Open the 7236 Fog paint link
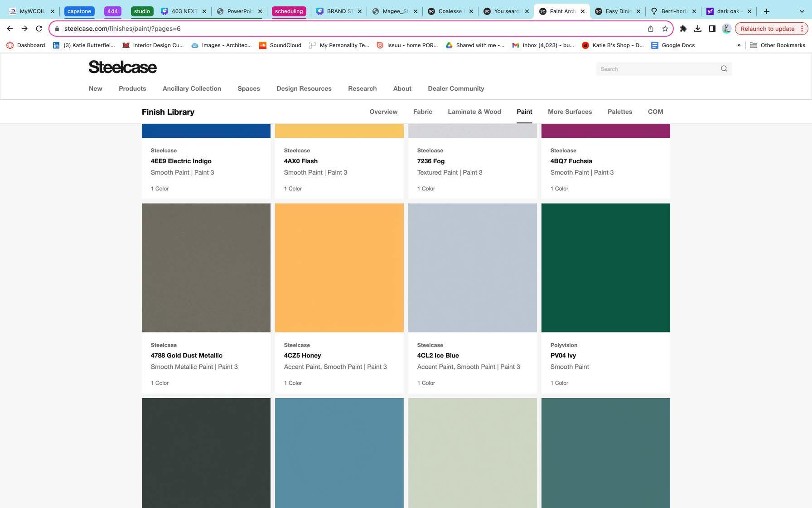Viewport: 812px width, 508px height. (431, 161)
